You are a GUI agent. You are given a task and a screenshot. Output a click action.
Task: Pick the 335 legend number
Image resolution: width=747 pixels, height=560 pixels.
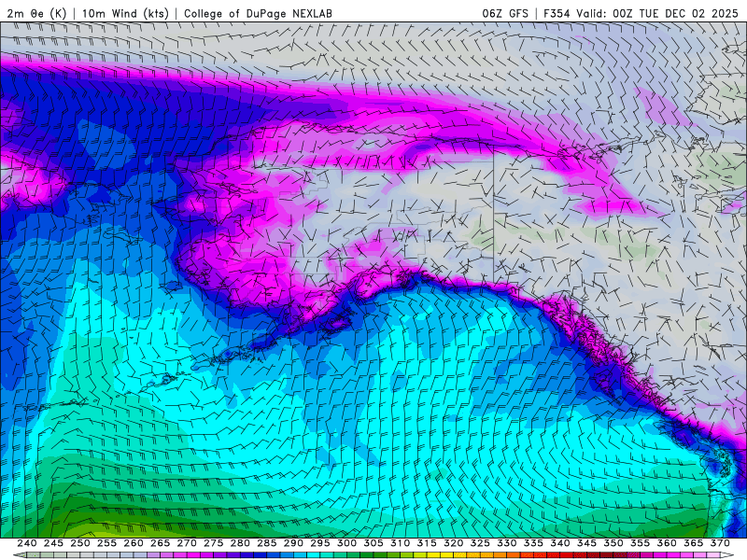tap(533, 543)
